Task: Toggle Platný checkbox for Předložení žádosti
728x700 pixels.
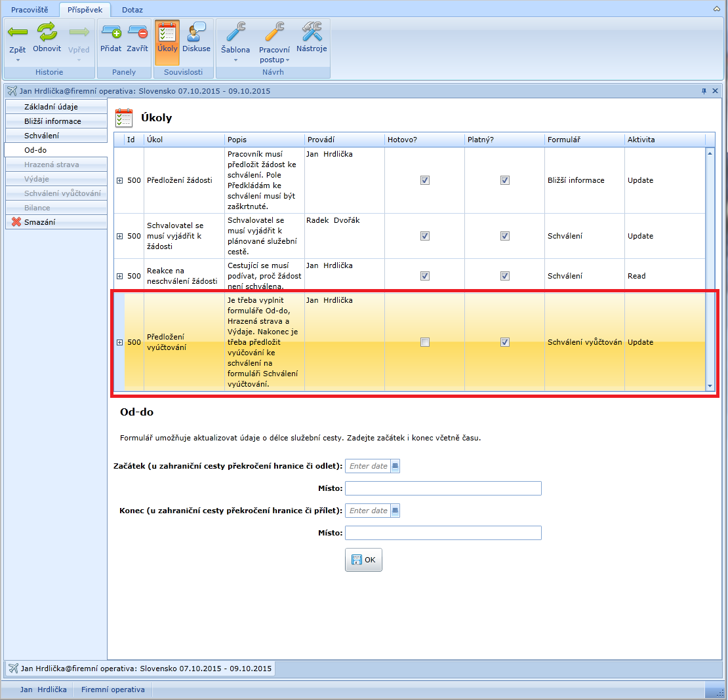Action: [x=505, y=180]
